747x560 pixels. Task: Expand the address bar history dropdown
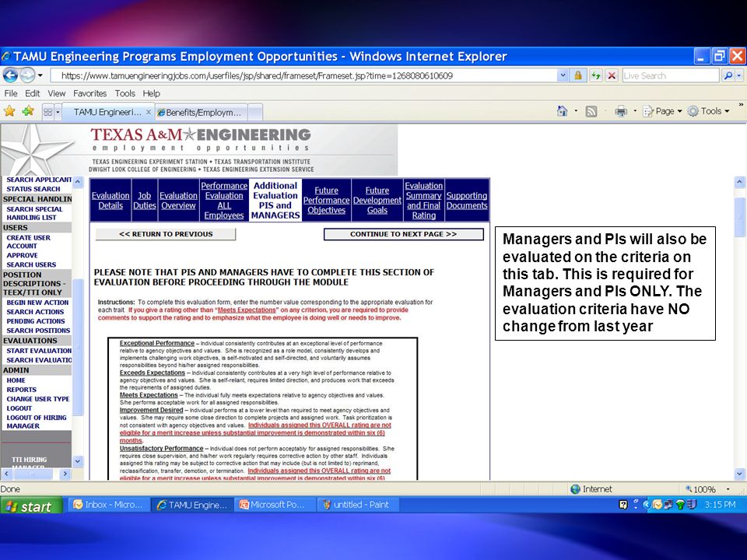coord(563,75)
